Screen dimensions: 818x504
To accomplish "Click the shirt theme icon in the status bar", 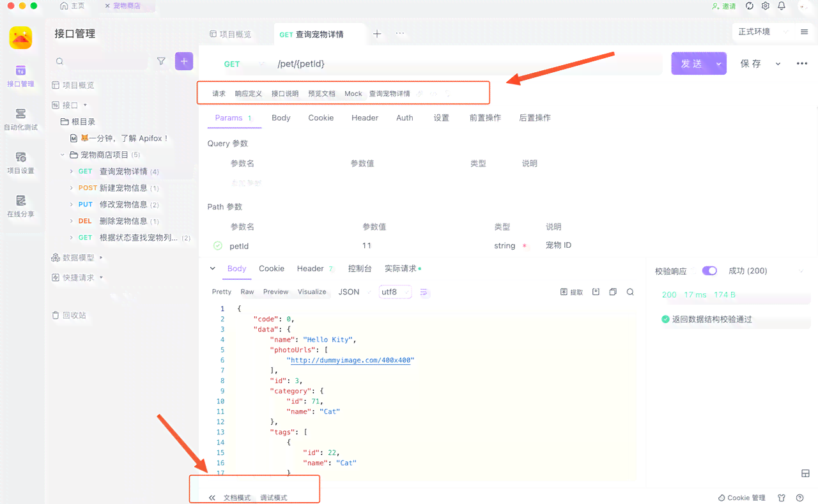I will click(782, 498).
